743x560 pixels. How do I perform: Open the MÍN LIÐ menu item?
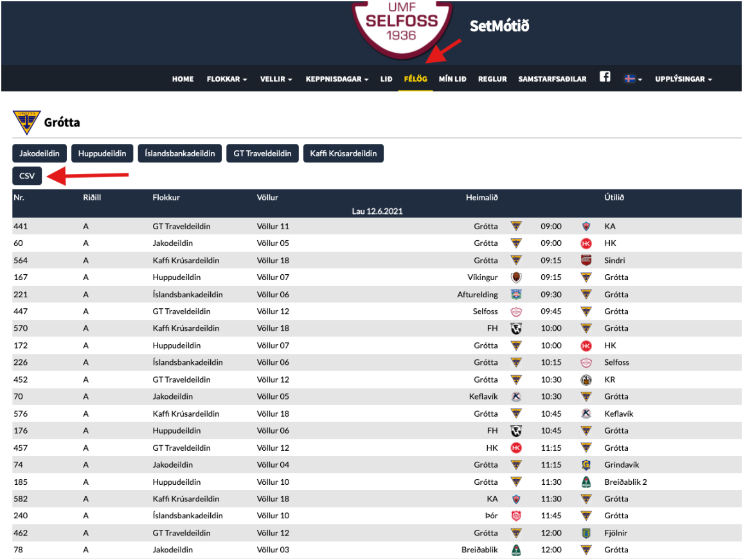coord(452,79)
